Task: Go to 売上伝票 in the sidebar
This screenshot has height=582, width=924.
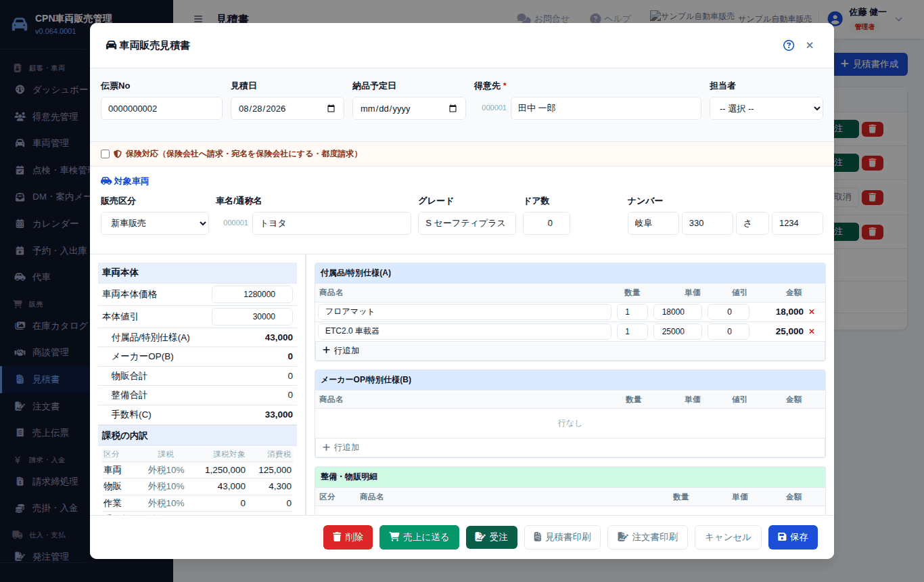Action: 45,432
